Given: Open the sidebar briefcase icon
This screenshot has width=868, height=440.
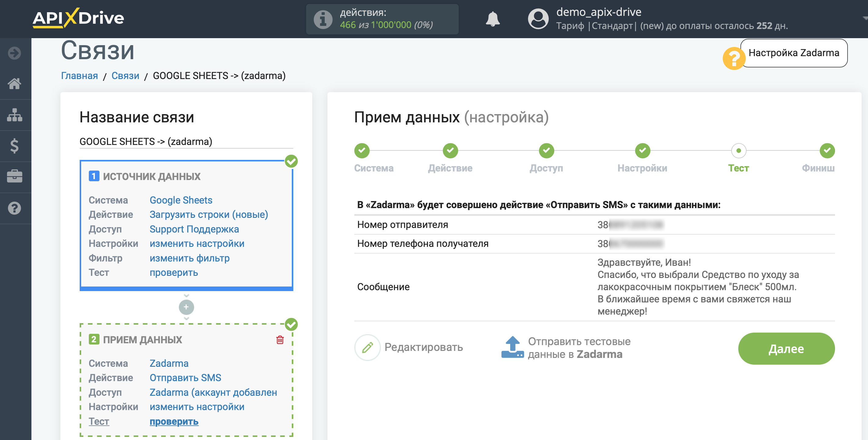Looking at the screenshot, I should tap(14, 176).
